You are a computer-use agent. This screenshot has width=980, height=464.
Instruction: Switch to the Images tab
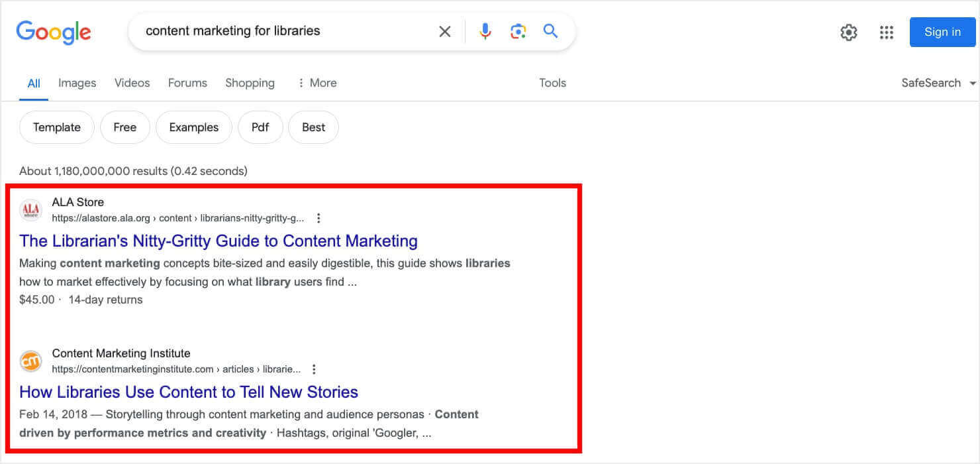(x=77, y=82)
